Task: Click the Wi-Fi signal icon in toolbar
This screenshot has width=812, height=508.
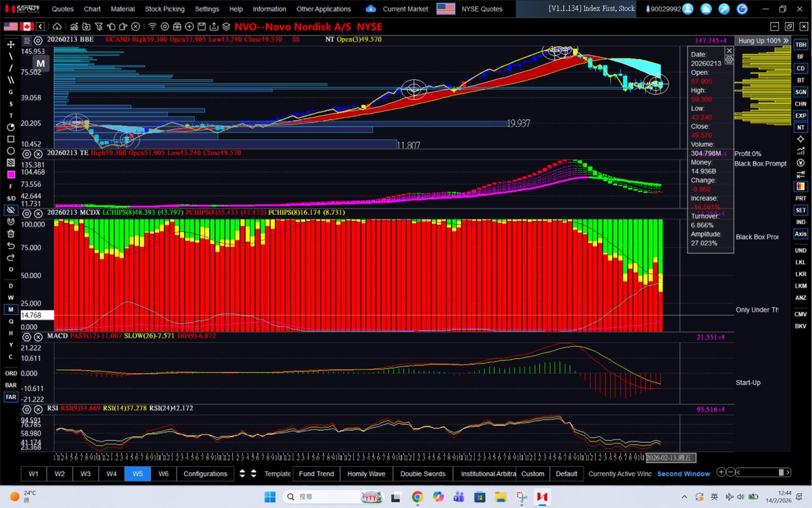Action: (152, 26)
